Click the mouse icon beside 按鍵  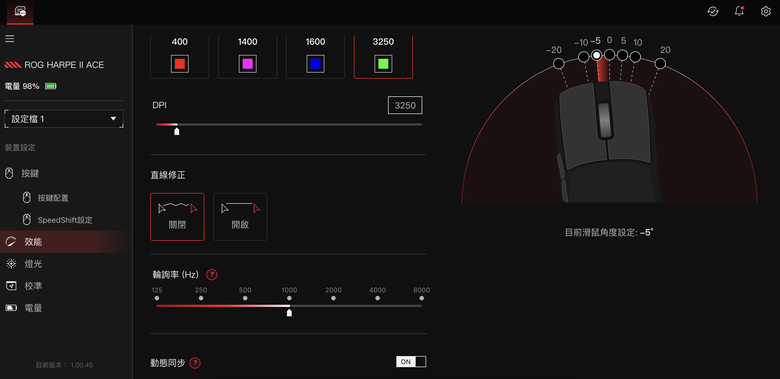pos(9,174)
